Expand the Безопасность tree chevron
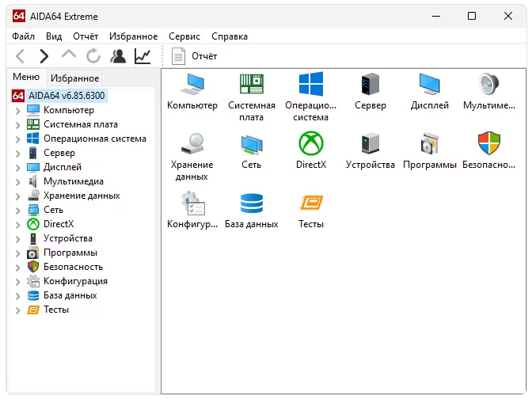 coord(17,268)
